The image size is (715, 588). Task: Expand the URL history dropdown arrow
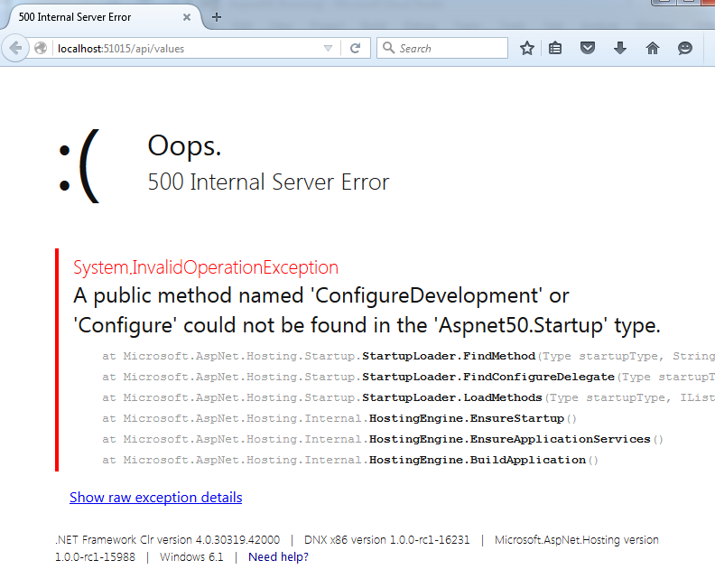click(x=328, y=49)
